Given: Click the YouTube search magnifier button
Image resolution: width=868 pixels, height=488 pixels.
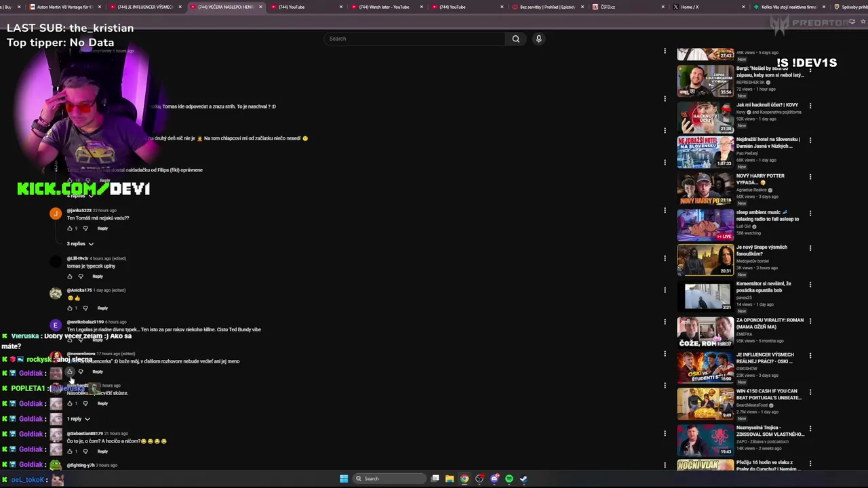Looking at the screenshot, I should click(x=515, y=39).
